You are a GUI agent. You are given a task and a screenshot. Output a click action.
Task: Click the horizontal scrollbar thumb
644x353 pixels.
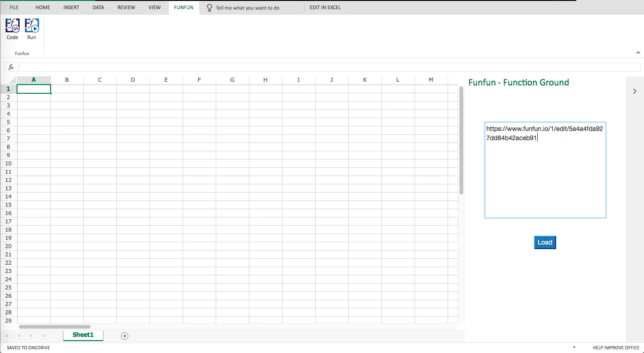click(55, 327)
